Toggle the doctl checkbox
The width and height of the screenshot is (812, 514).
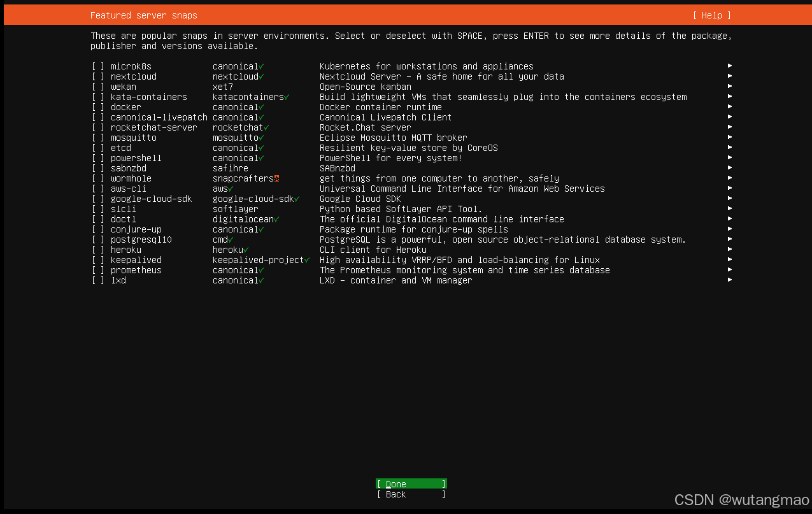tap(97, 219)
